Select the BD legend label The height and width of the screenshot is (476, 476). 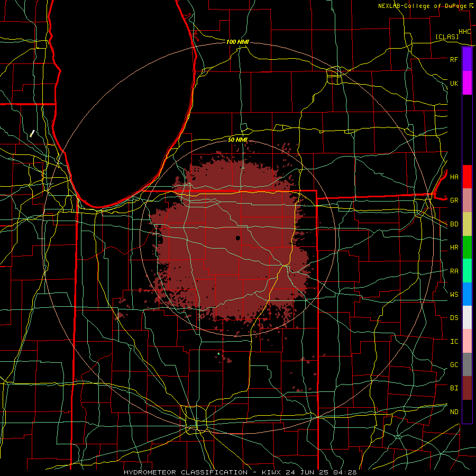(x=454, y=224)
